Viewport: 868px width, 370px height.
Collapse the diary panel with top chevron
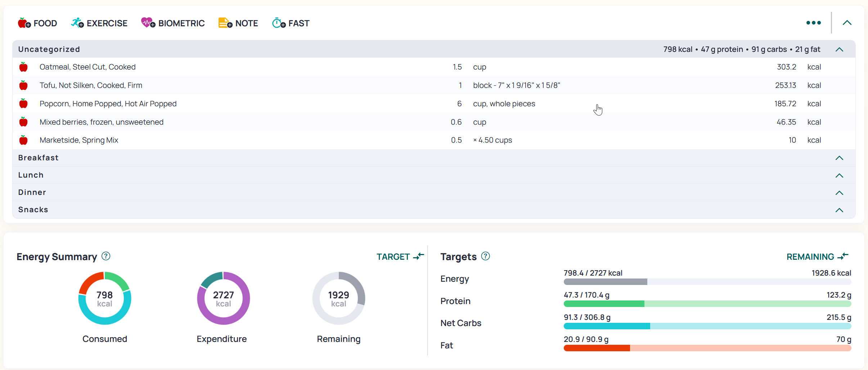click(847, 23)
